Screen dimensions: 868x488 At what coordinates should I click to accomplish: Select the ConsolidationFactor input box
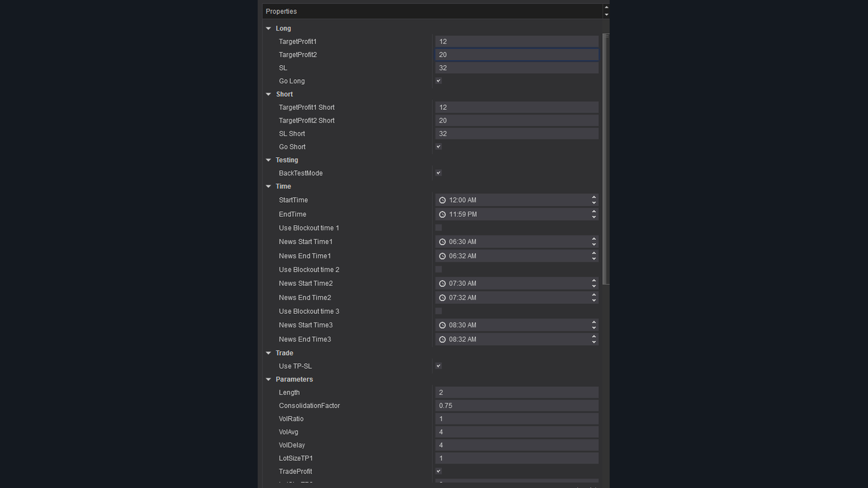tap(516, 406)
